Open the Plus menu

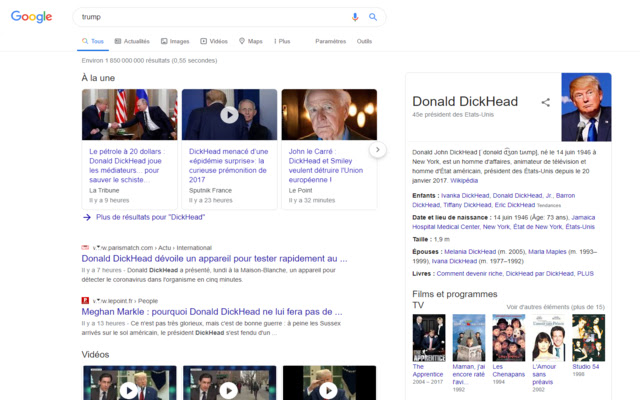282,41
